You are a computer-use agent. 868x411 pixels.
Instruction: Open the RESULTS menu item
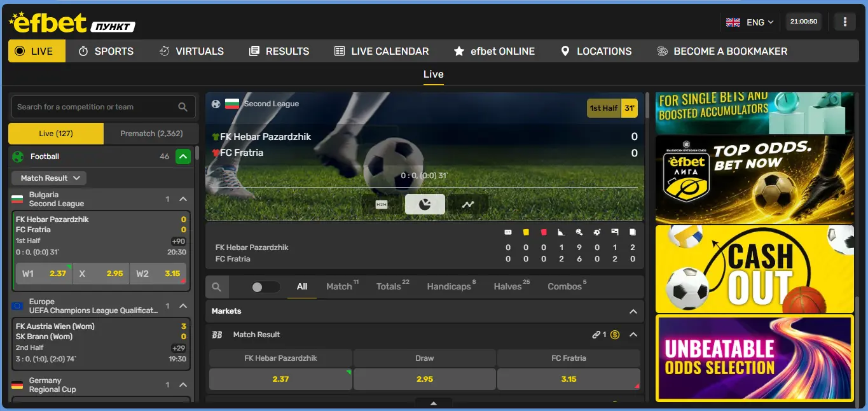(x=279, y=51)
